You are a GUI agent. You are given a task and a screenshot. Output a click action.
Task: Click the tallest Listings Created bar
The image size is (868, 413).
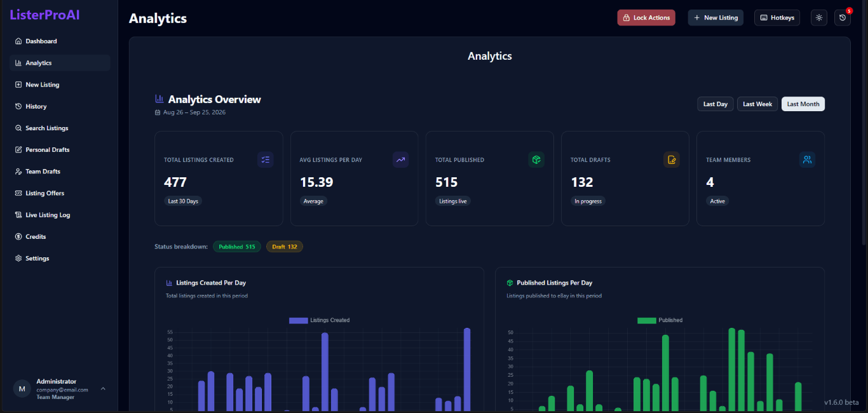click(467, 370)
